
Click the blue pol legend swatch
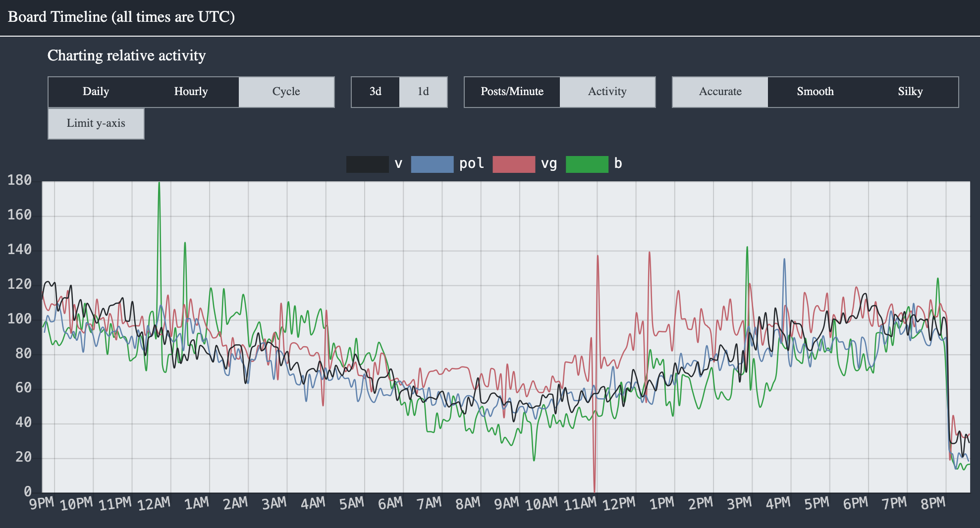(x=432, y=164)
